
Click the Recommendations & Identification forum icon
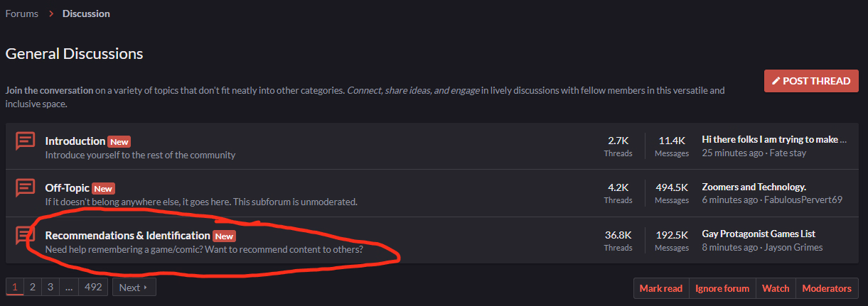(x=26, y=235)
